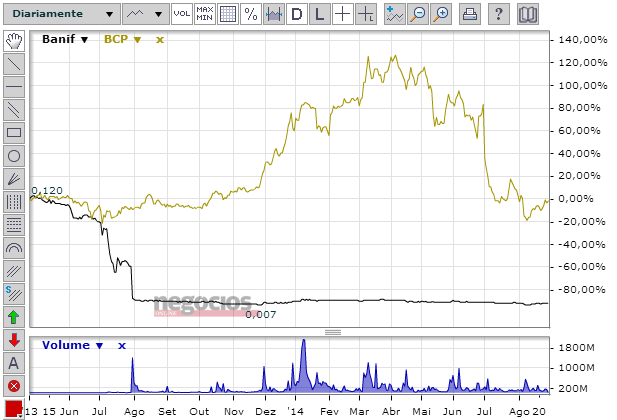
Task: Click the Ago 20 date label
Action: 527,412
